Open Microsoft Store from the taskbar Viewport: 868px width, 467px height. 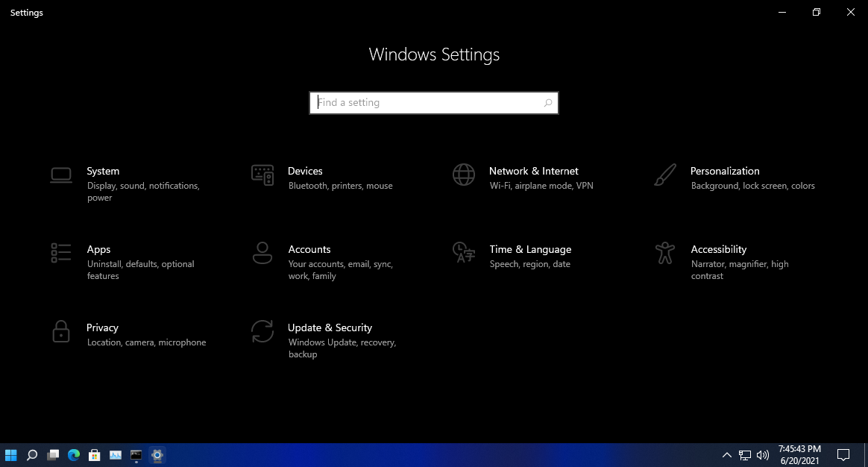[x=95, y=455]
